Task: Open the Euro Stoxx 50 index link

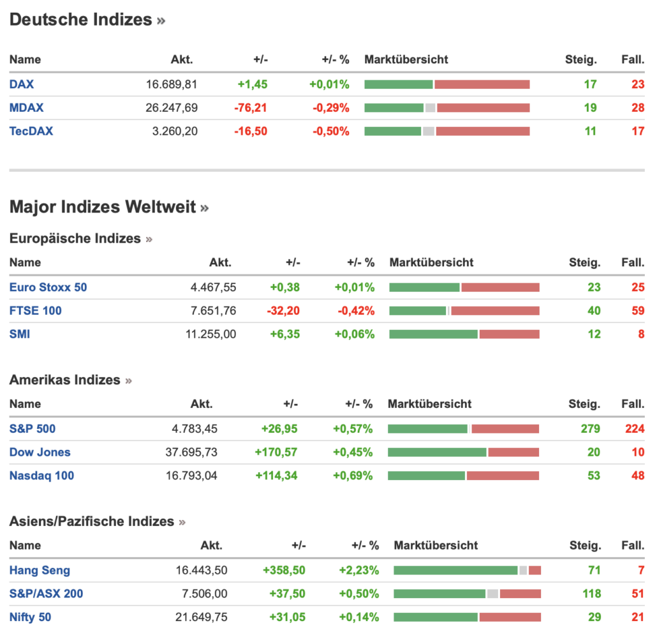Action: pos(48,287)
